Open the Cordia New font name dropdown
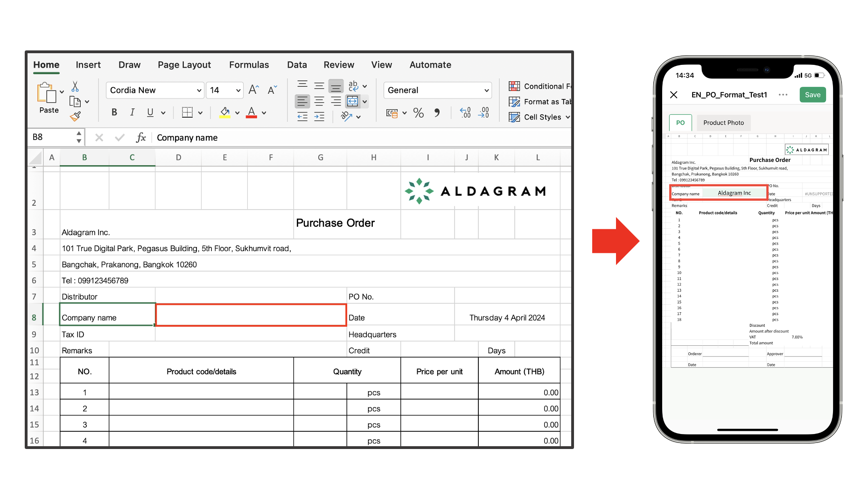Screen dimensions: 868x477 pyautogui.click(x=199, y=91)
